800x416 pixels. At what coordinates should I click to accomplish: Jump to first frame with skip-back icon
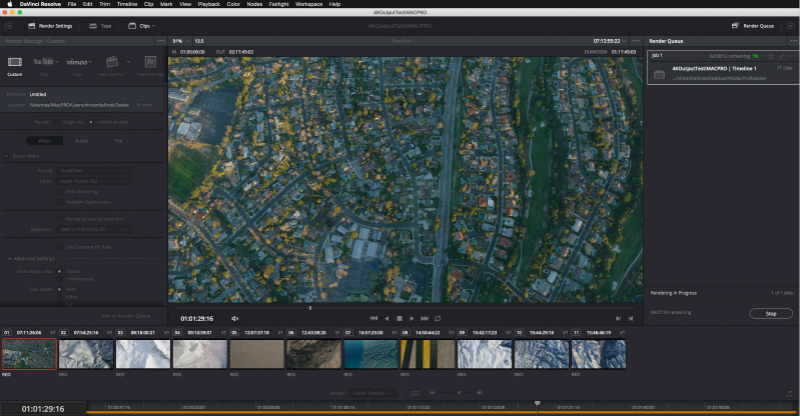pyautogui.click(x=374, y=318)
